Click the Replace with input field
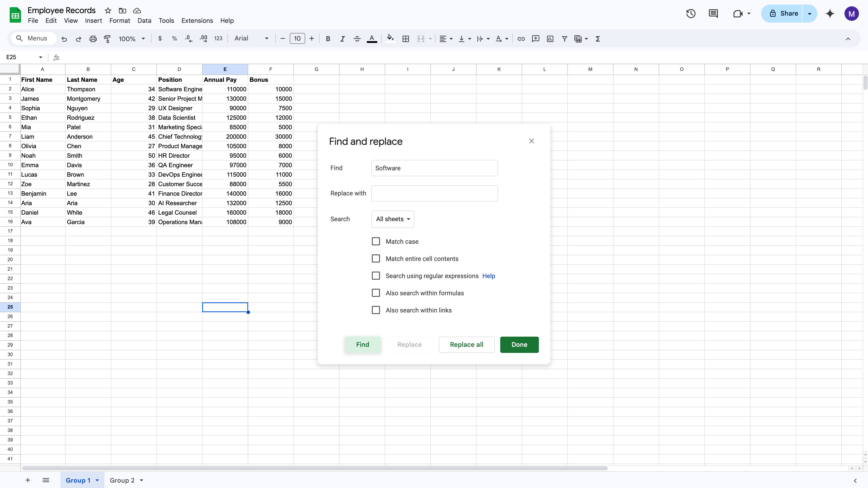868x488 pixels. click(x=434, y=193)
